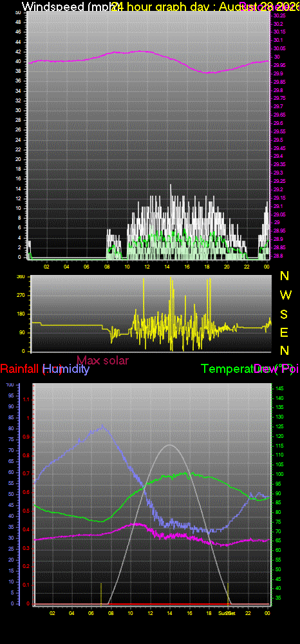Click the Max solar label

(102, 360)
